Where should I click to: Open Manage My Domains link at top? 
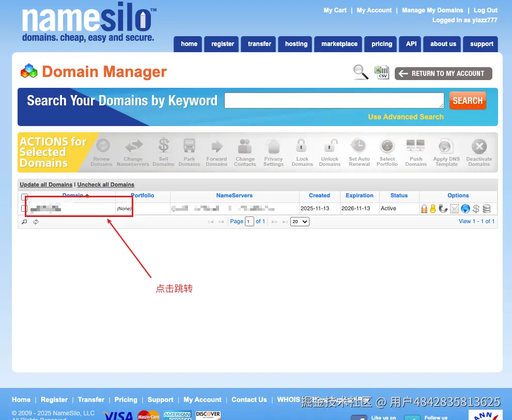[432, 10]
